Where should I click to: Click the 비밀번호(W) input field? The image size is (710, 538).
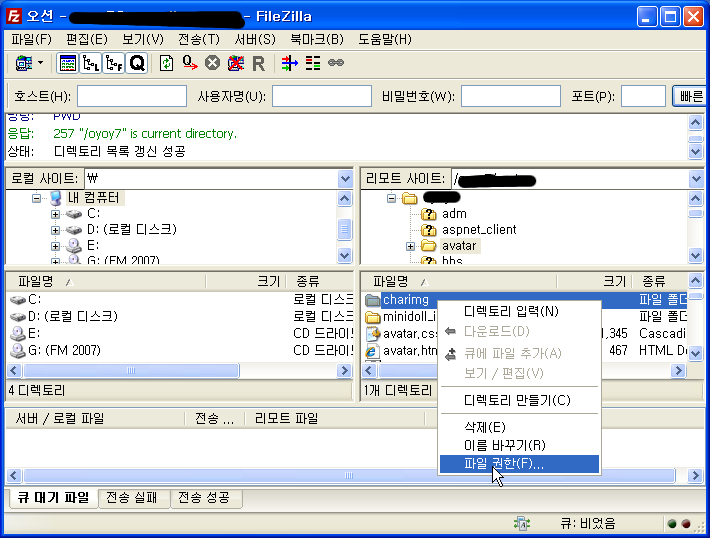[x=511, y=96]
